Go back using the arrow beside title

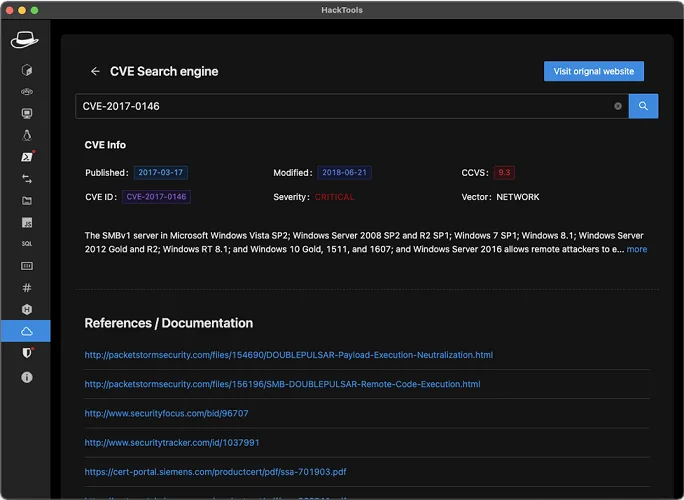pos(95,72)
